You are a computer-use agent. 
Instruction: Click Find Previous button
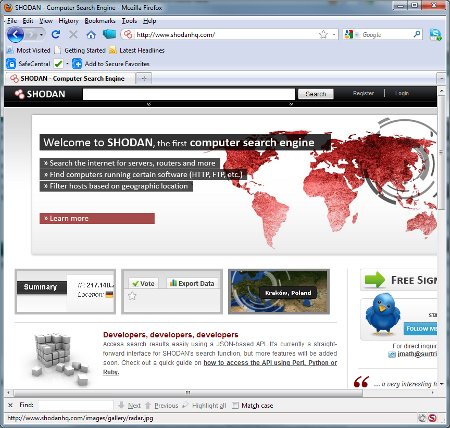tap(162, 406)
